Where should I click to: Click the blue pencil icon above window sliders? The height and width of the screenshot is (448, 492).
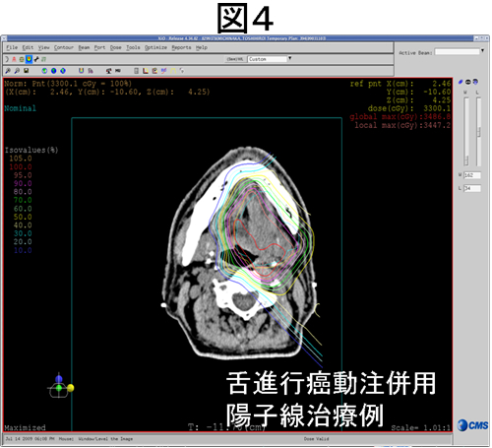click(x=461, y=82)
